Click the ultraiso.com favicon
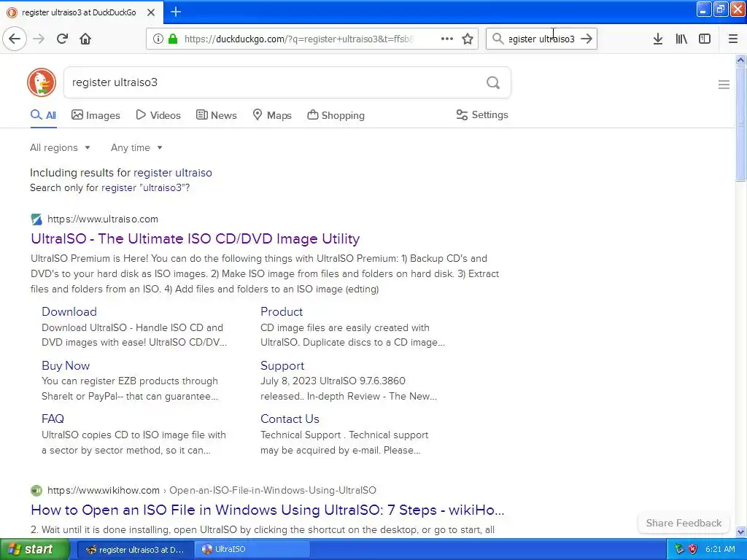Screen dimensions: 747x560 36,219
